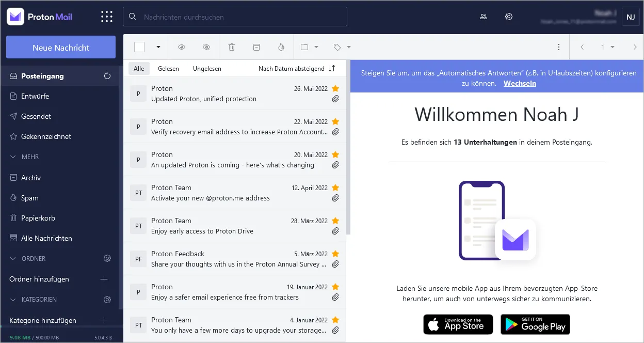Mark message as spam with the flame icon
Image resolution: width=644 pixels, height=343 pixels.
click(281, 46)
